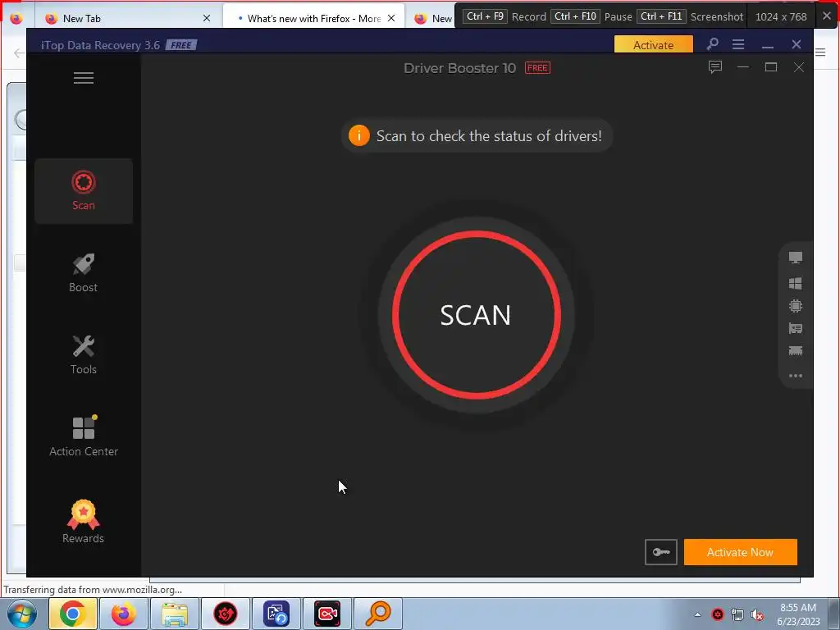The width and height of the screenshot is (840, 630).
Task: Show graphics card info icon on right panel
Action: click(796, 328)
